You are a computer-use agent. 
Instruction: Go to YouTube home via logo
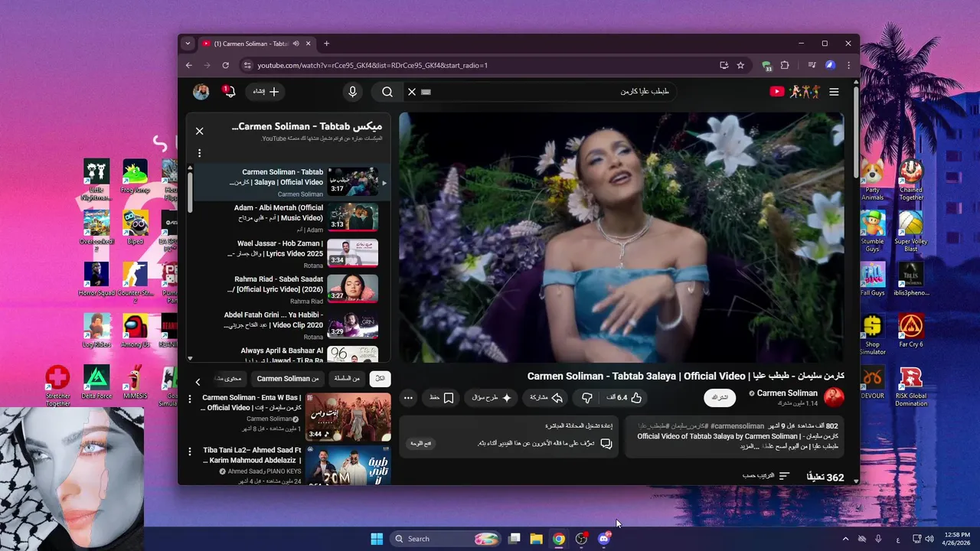[795, 92]
